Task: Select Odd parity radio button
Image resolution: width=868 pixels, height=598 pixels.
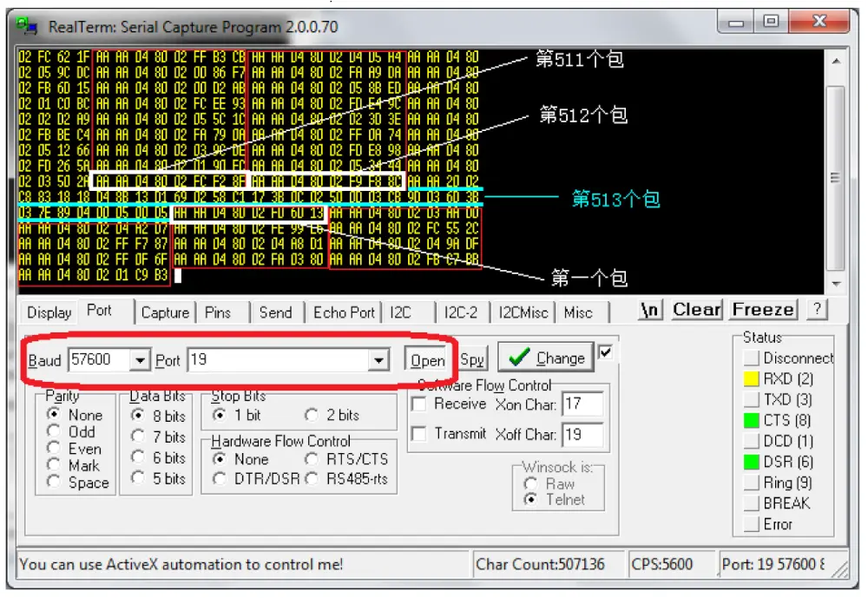Action: (54, 431)
